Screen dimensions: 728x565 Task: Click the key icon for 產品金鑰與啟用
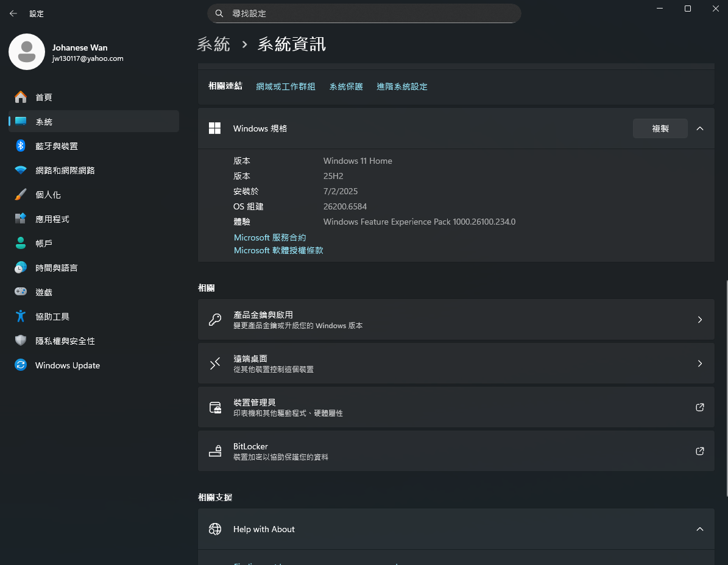[214, 320]
